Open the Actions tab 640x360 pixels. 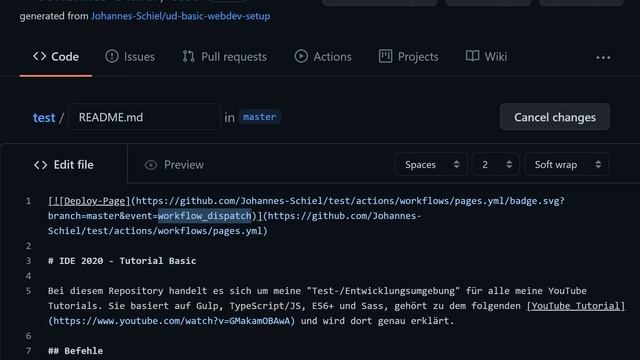323,56
